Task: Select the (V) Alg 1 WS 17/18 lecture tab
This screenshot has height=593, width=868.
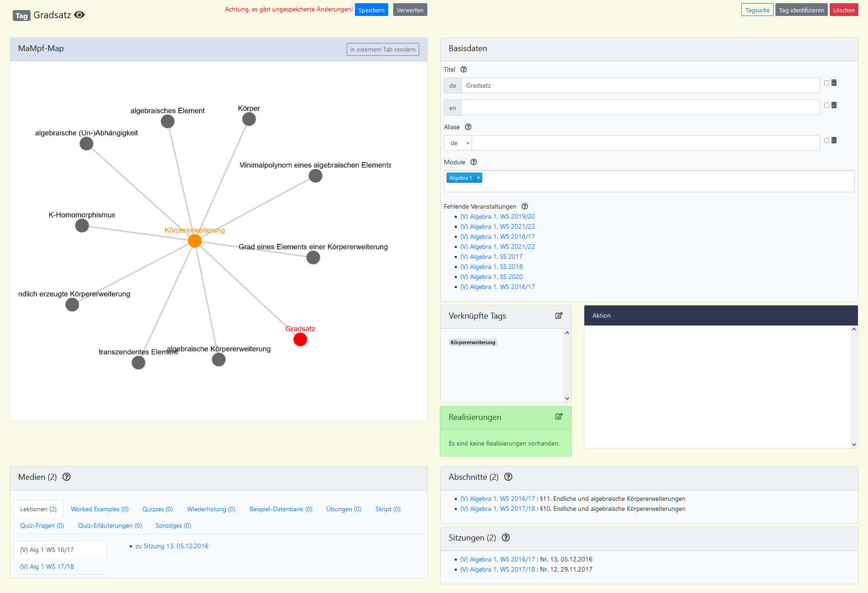Action: (x=60, y=567)
